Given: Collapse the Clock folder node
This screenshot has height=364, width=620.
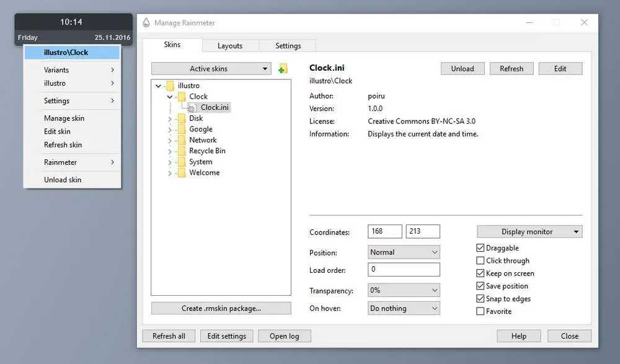Looking at the screenshot, I should pos(170,97).
